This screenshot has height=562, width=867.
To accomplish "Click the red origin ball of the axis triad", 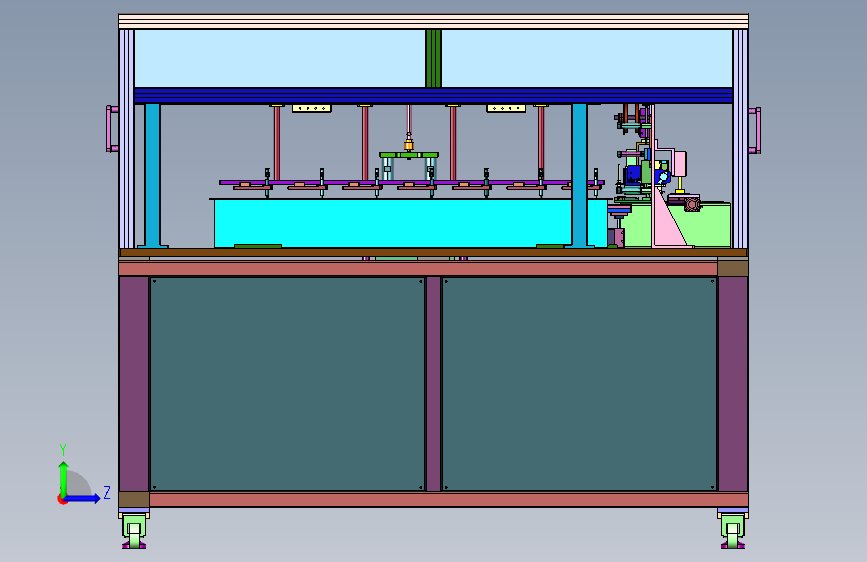I will 61,499.
